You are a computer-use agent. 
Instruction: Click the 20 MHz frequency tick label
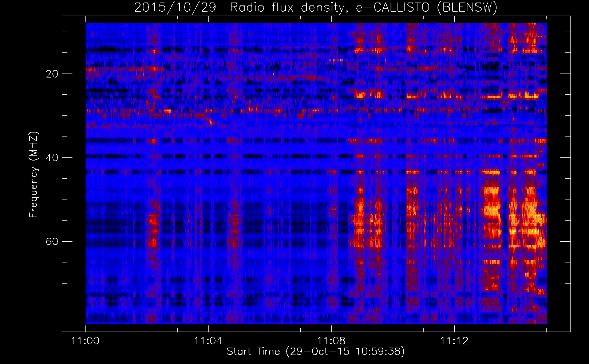coord(52,74)
